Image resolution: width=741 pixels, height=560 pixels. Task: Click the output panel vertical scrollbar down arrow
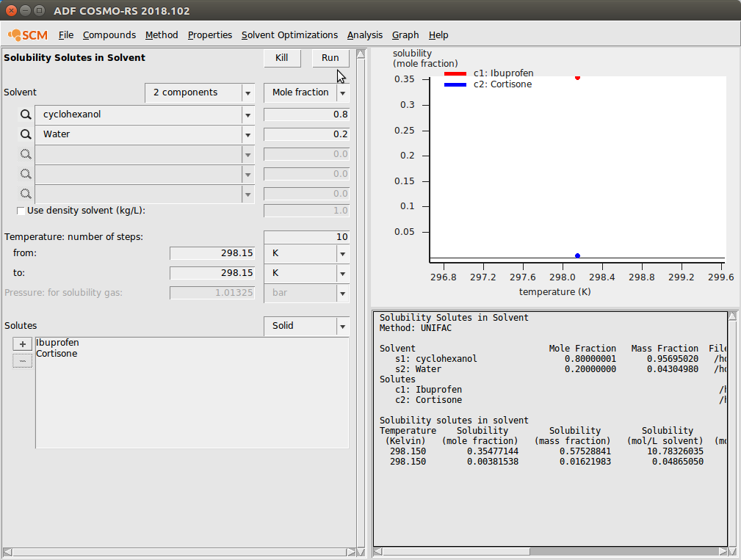(x=732, y=551)
